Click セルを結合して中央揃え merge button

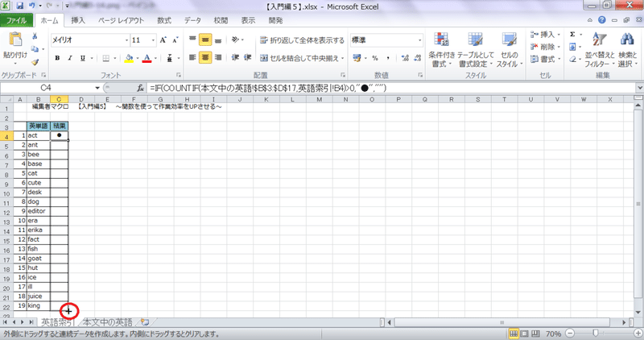coord(302,58)
